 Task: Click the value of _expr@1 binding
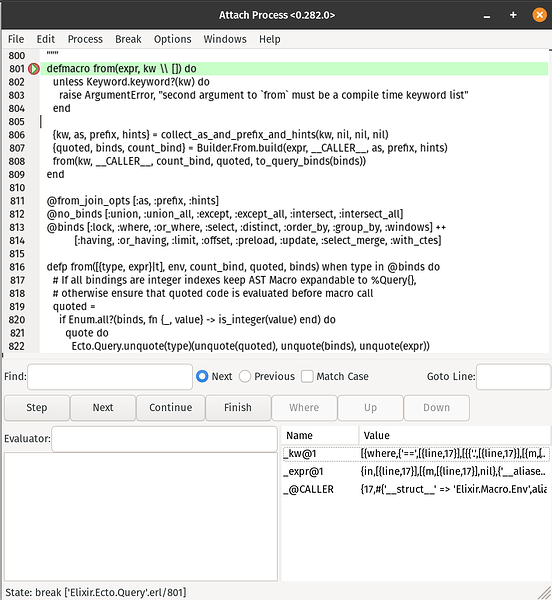pyautogui.click(x=453, y=471)
